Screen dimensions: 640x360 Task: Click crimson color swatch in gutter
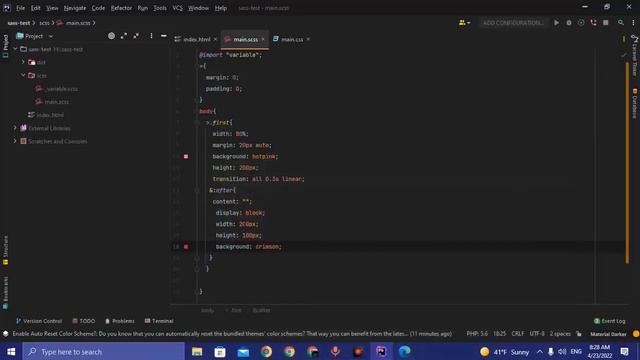[x=186, y=247]
